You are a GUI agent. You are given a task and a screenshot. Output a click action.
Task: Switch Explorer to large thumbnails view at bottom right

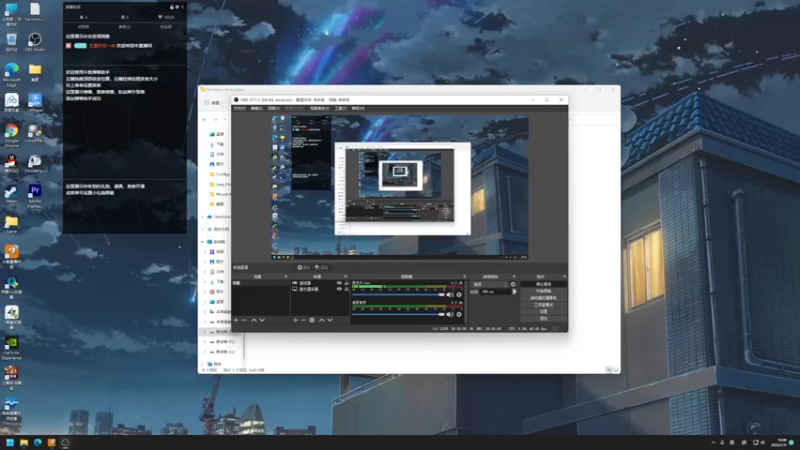[616, 369]
